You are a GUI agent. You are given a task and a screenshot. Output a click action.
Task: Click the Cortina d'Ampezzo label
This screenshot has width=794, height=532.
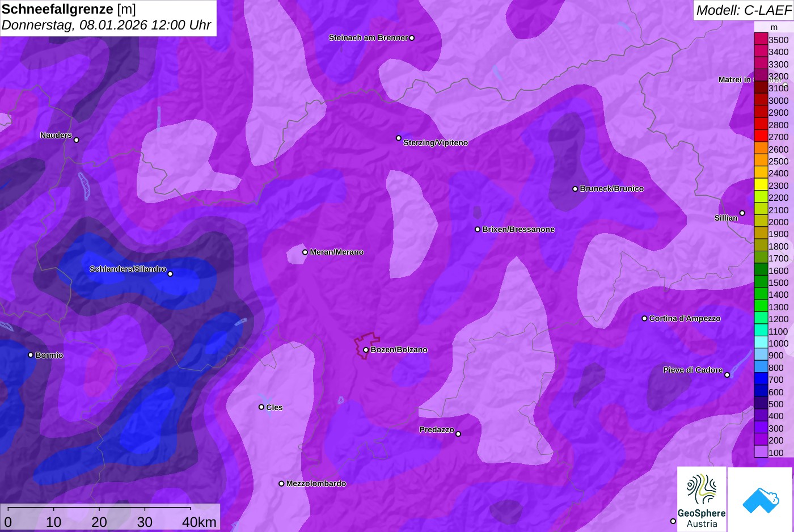[685, 319]
